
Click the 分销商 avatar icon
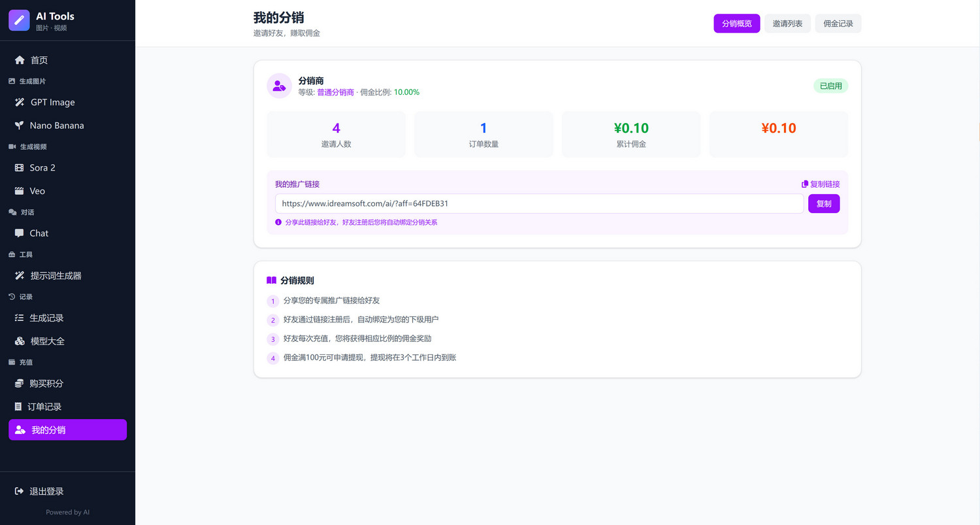point(279,86)
